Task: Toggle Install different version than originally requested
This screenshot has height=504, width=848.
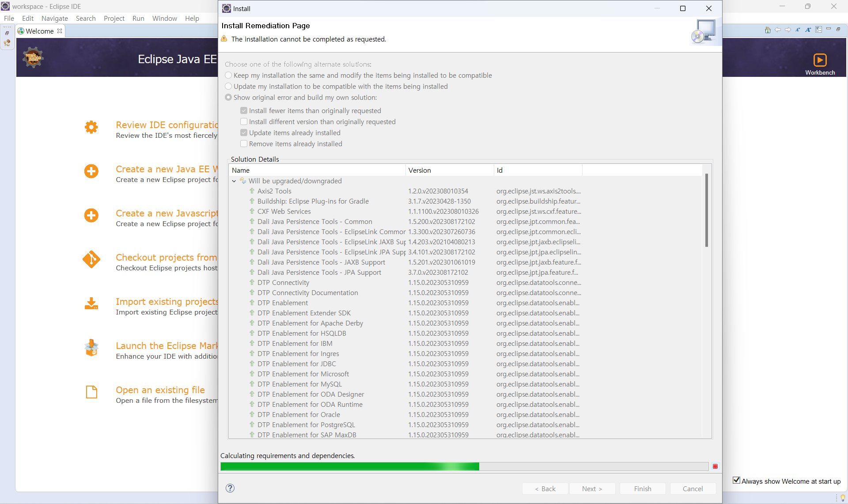Action: (x=244, y=121)
